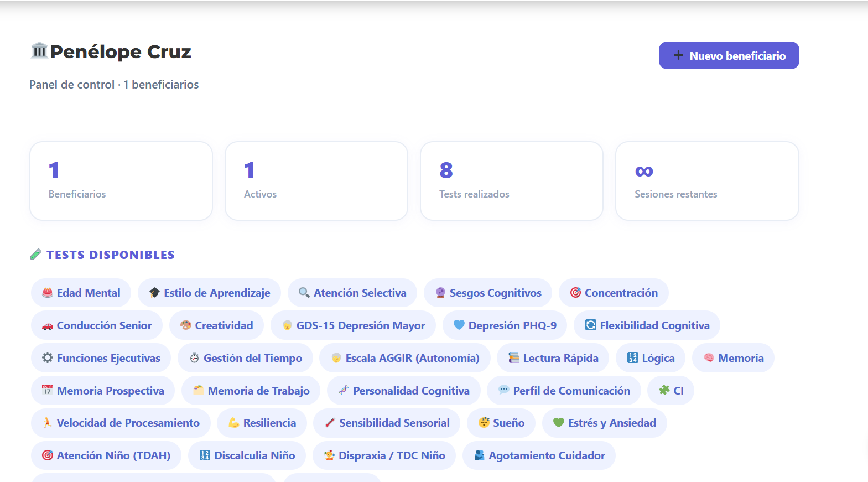Click the puzzle piece icon on CI
This screenshot has width=868, height=482.
click(664, 390)
